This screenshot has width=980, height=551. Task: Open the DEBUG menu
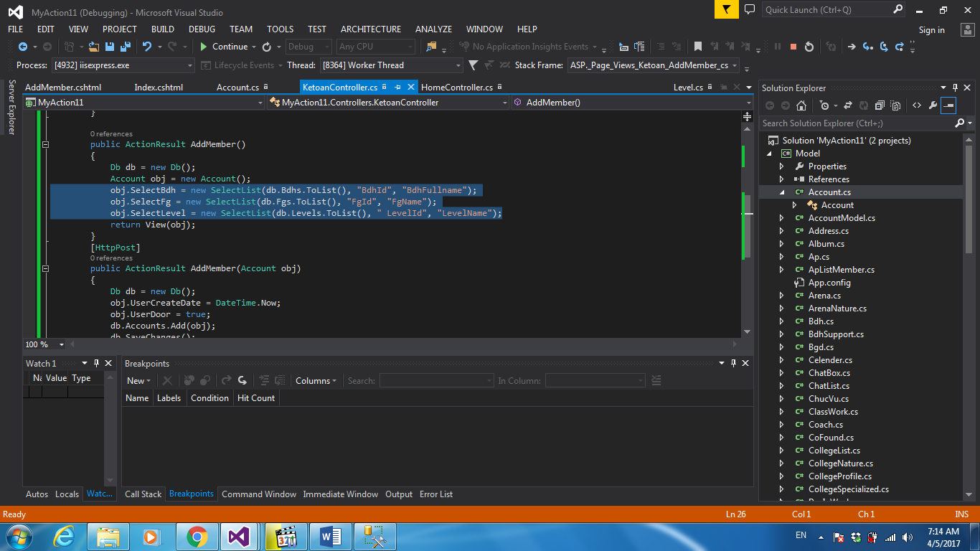point(202,29)
